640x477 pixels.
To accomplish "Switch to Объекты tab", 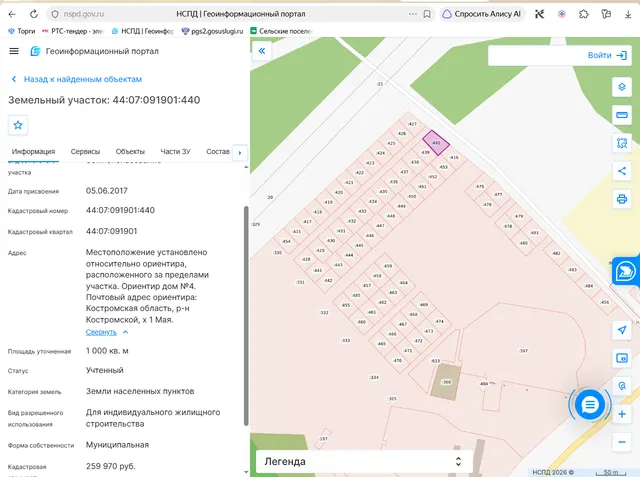I will point(130,151).
